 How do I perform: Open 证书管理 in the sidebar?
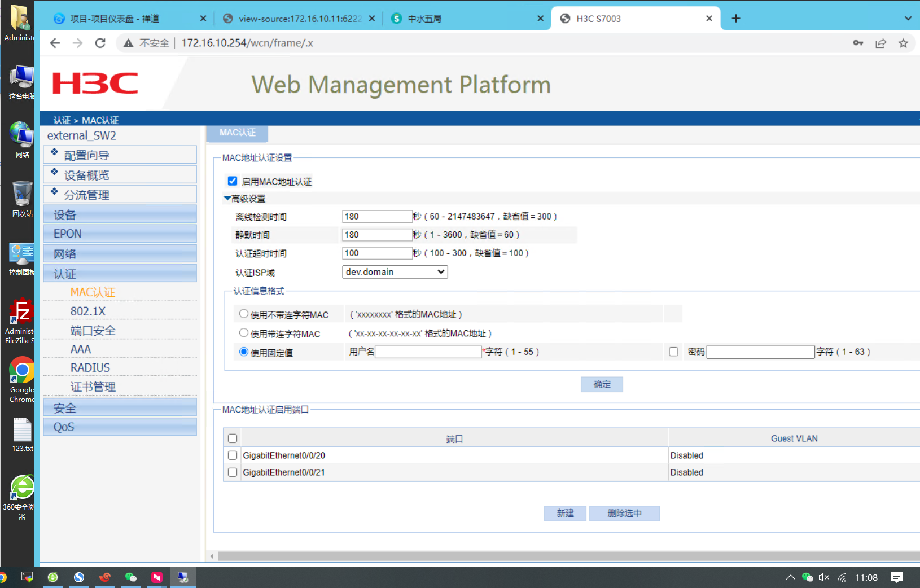pos(93,387)
